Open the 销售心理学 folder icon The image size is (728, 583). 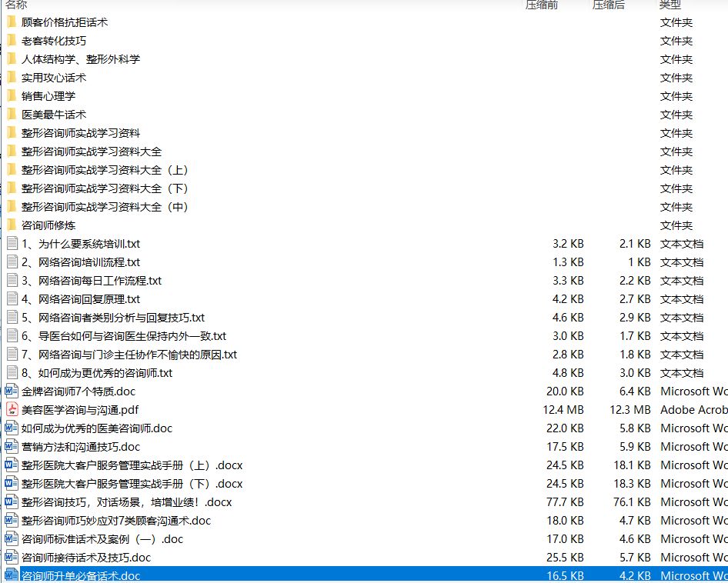11,96
